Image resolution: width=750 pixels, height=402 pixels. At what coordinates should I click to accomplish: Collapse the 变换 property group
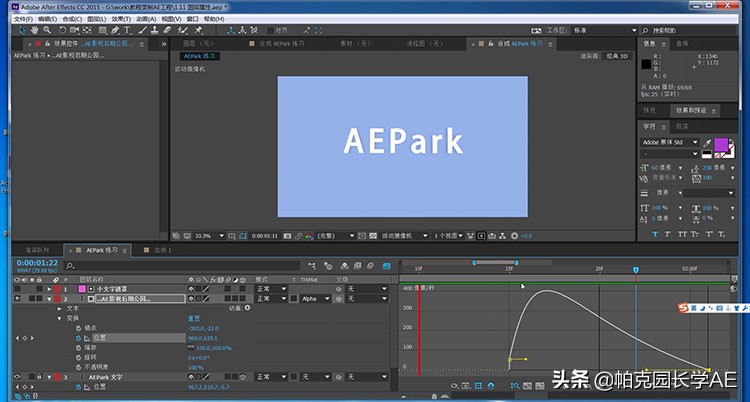tap(60, 318)
